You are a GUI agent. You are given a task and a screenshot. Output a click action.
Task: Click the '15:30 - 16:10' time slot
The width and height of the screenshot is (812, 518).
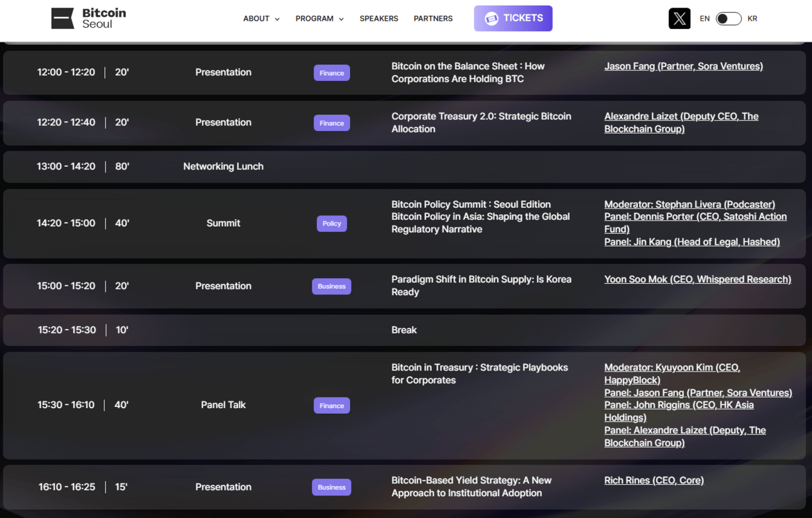pos(65,405)
